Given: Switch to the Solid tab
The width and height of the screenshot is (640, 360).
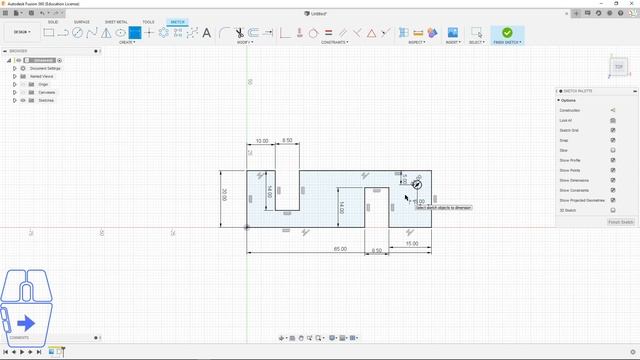Looking at the screenshot, I should tap(53, 22).
